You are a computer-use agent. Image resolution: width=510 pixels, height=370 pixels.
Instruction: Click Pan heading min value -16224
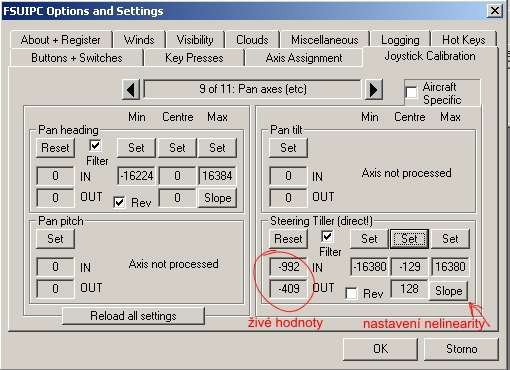(136, 176)
